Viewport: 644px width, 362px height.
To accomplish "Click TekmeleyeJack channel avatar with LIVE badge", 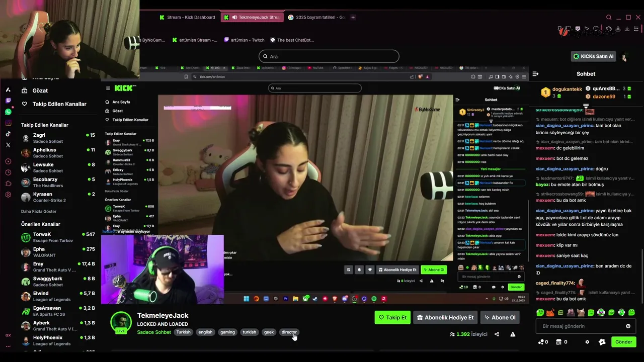I will coord(121,323).
